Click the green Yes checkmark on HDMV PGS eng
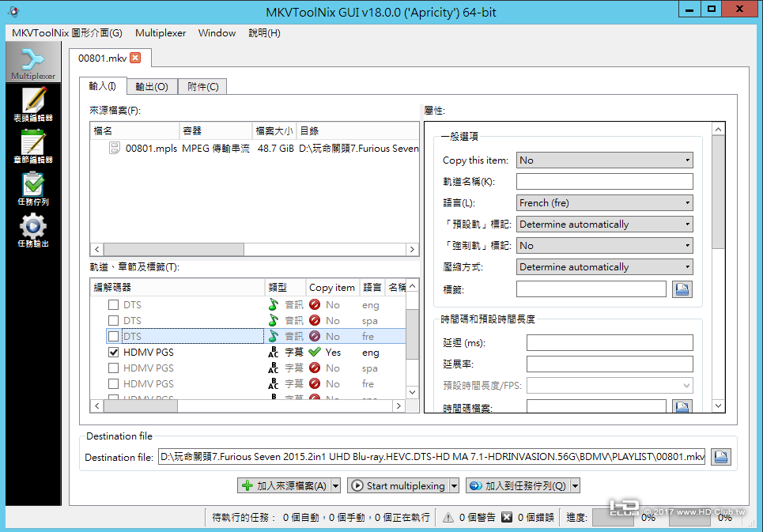763x532 pixels. 315,352
